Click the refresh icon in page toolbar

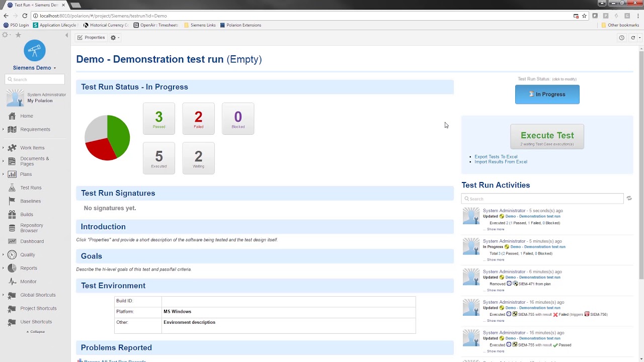pos(633,38)
